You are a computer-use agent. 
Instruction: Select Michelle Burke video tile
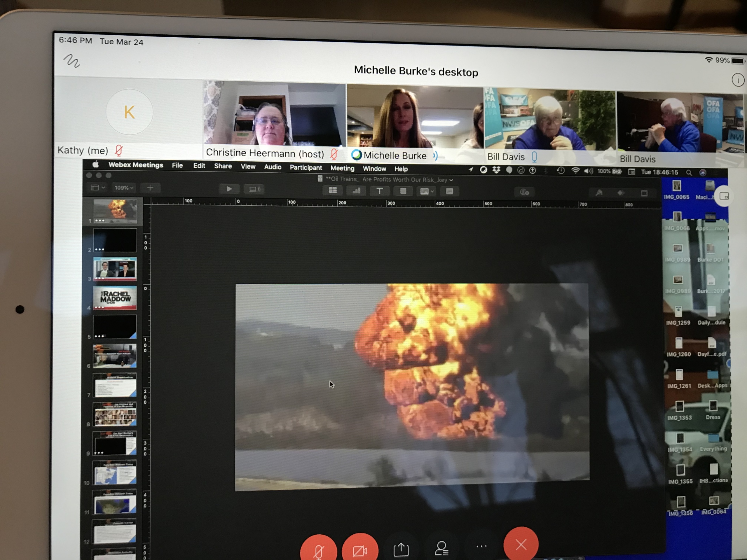coord(415,123)
